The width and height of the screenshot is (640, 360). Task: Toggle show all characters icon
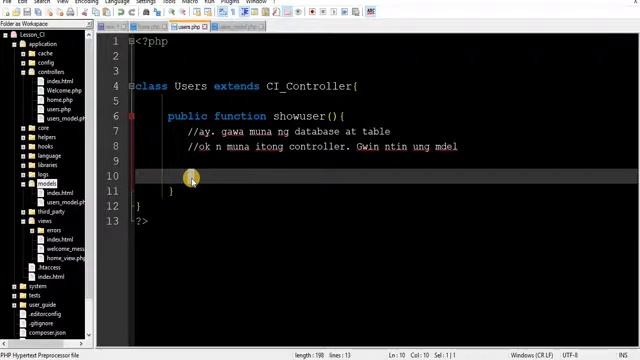(x=233, y=12)
